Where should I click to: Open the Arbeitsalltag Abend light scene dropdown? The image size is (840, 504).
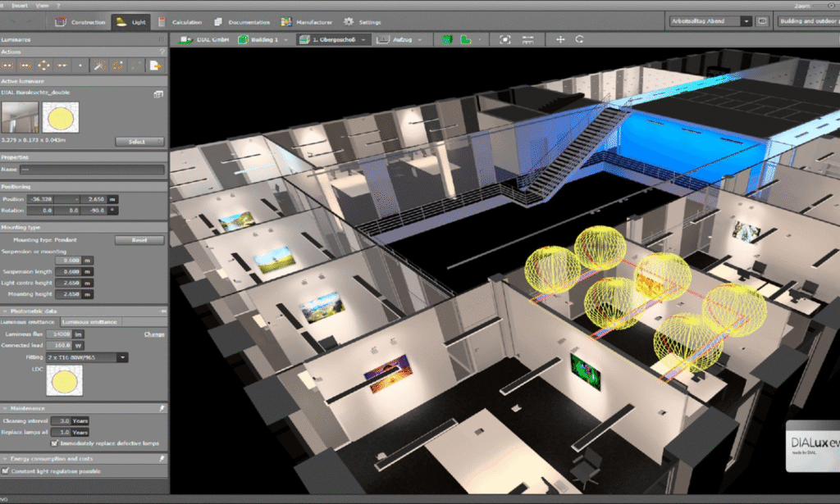pyautogui.click(x=746, y=21)
